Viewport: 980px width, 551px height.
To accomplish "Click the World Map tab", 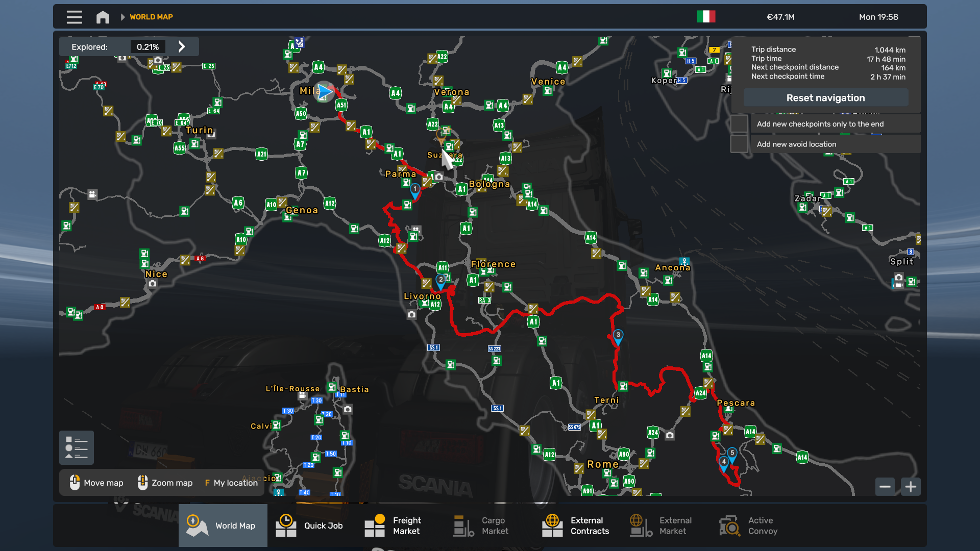I will [x=223, y=525].
